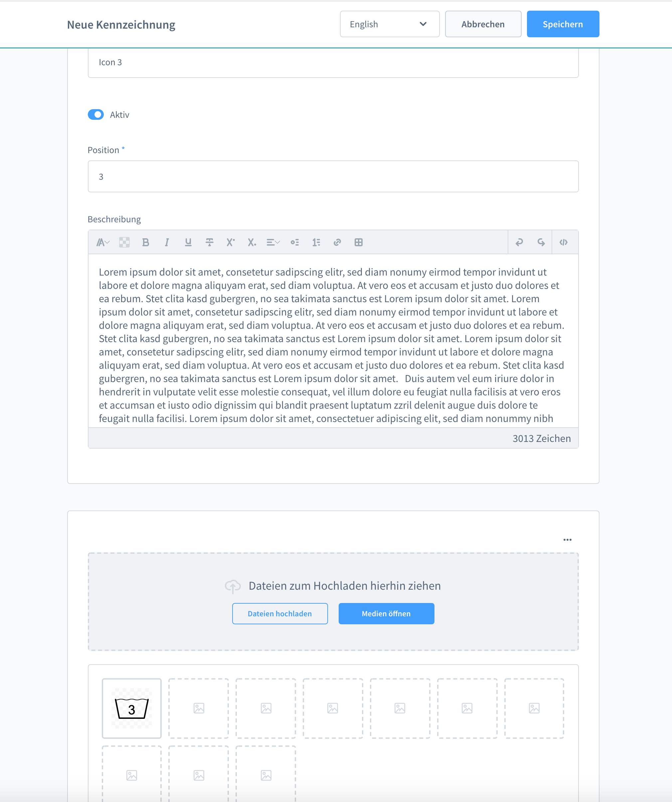Click the undo arrow icon
Viewport: 672px width, 802px height.
(x=520, y=242)
